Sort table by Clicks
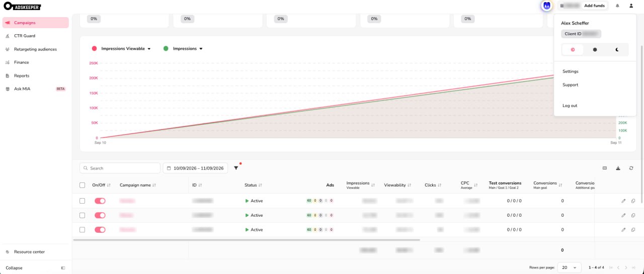 tap(440, 186)
